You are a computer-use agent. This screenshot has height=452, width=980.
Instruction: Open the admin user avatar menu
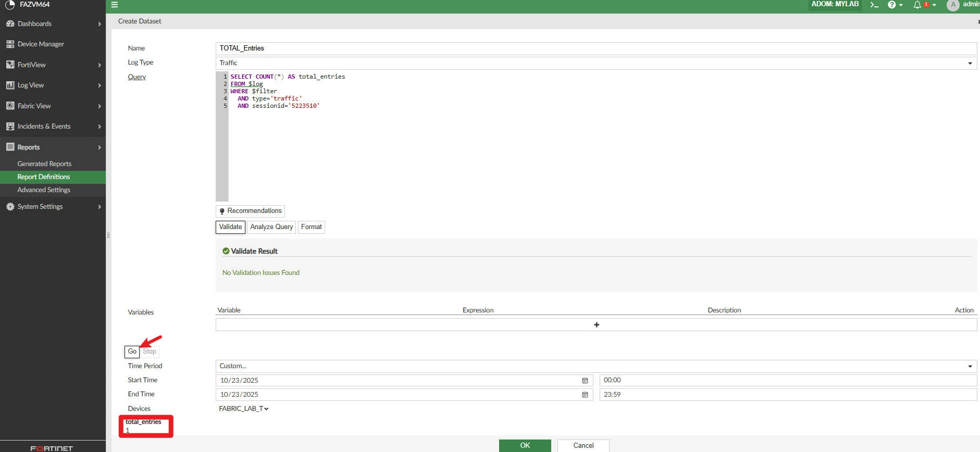pos(963,5)
